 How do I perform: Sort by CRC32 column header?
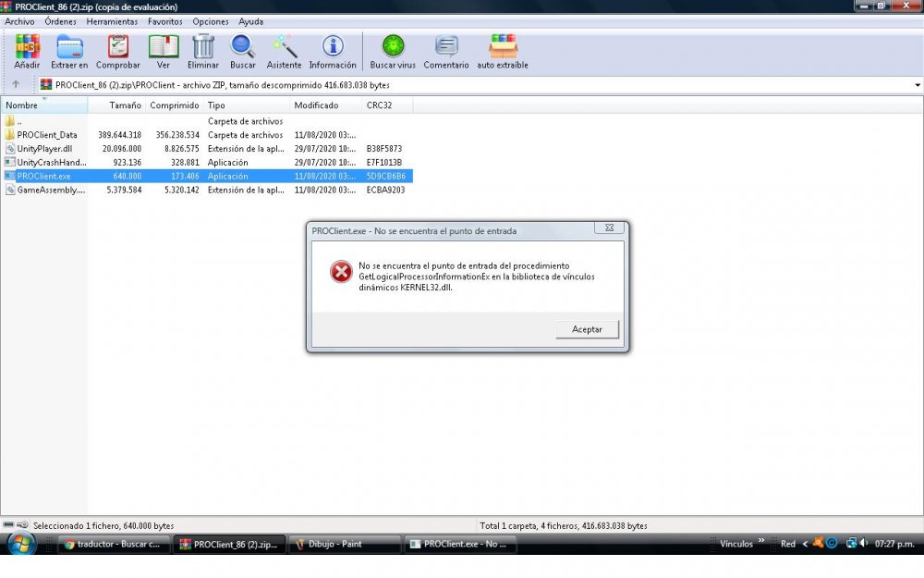pos(387,105)
